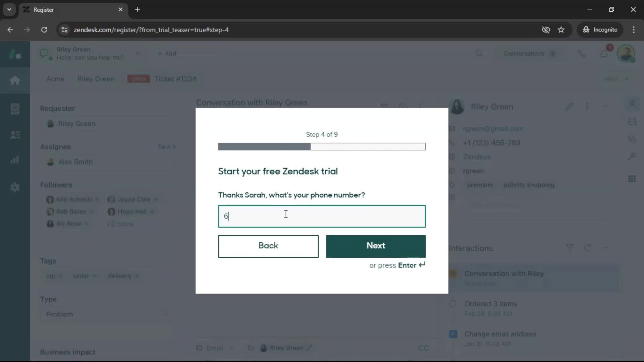Click the Add tab button
The image size is (644, 362).
point(167,54)
